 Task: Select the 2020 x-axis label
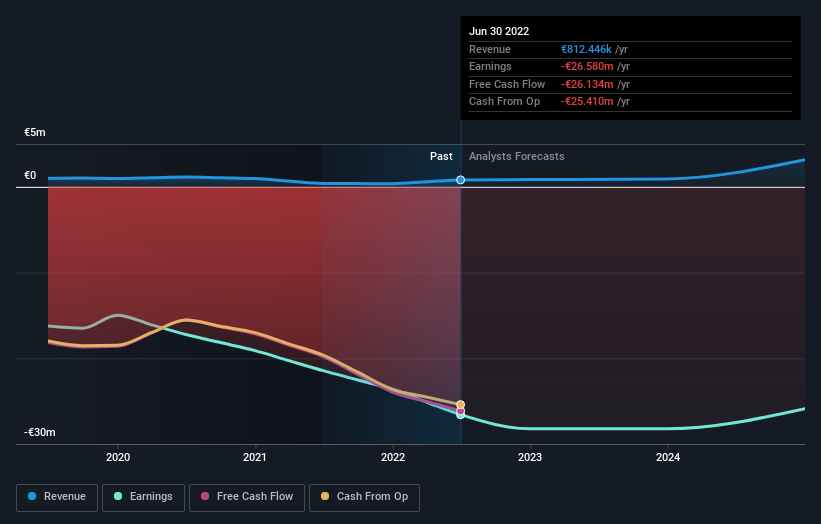(x=118, y=457)
